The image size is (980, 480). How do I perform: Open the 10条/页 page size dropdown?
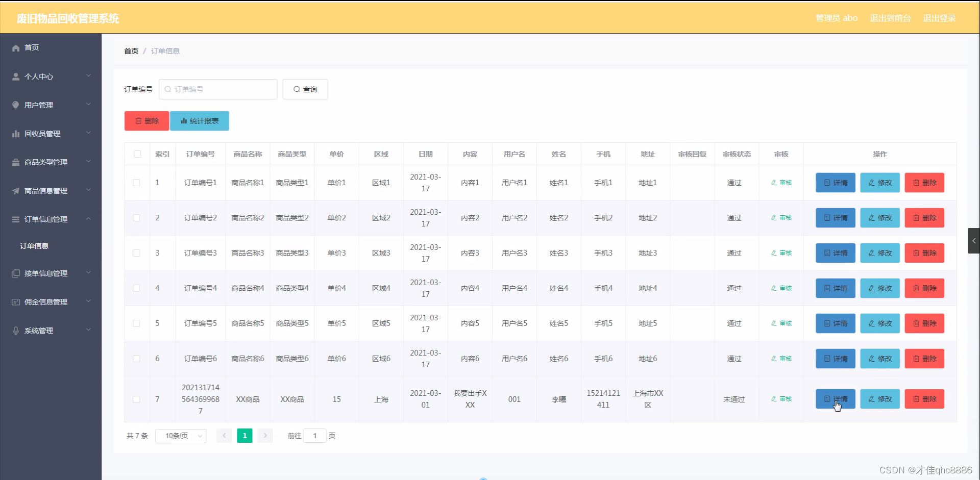(181, 436)
